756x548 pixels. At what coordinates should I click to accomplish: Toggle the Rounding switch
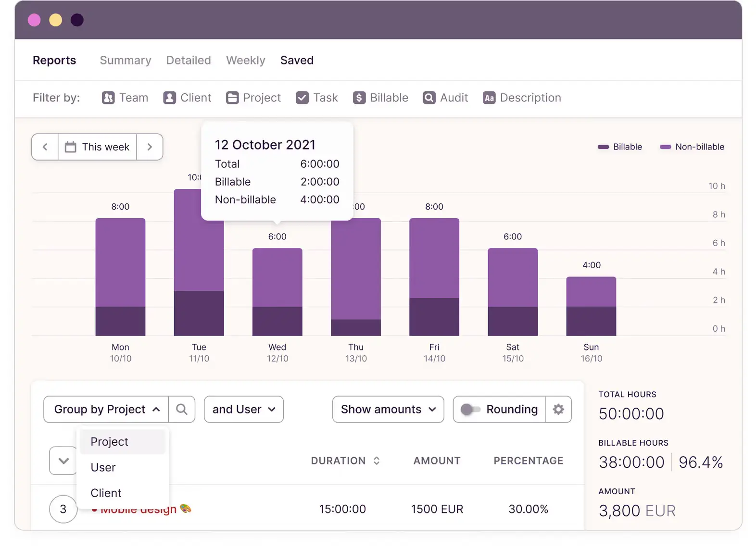470,409
